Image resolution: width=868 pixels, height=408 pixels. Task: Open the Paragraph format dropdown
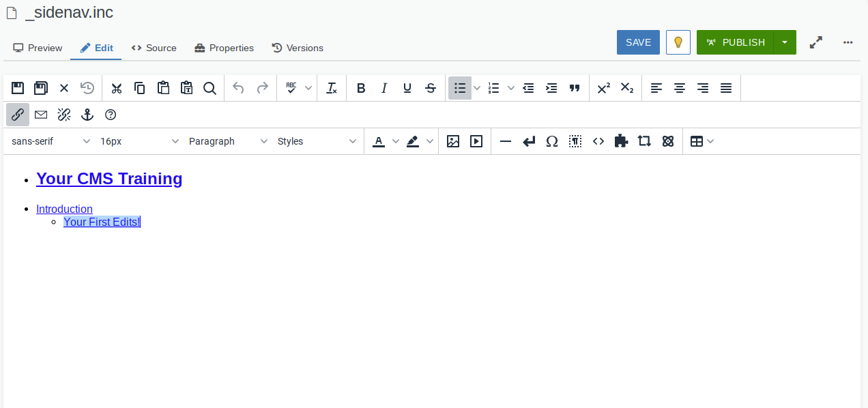[228, 141]
